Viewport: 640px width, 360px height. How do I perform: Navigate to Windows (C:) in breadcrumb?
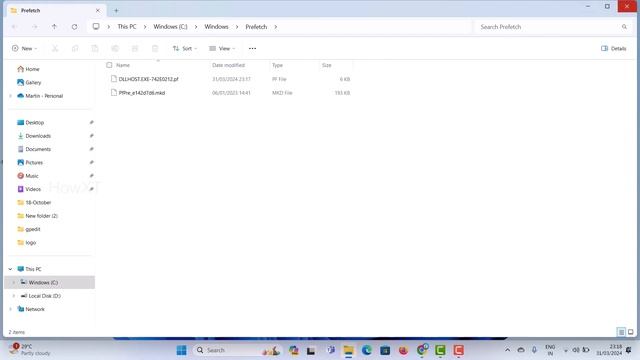(x=170, y=27)
